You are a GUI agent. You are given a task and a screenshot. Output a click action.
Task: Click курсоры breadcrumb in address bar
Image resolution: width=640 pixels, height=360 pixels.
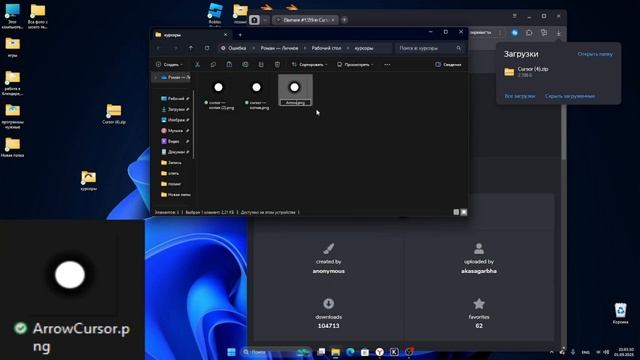point(364,48)
